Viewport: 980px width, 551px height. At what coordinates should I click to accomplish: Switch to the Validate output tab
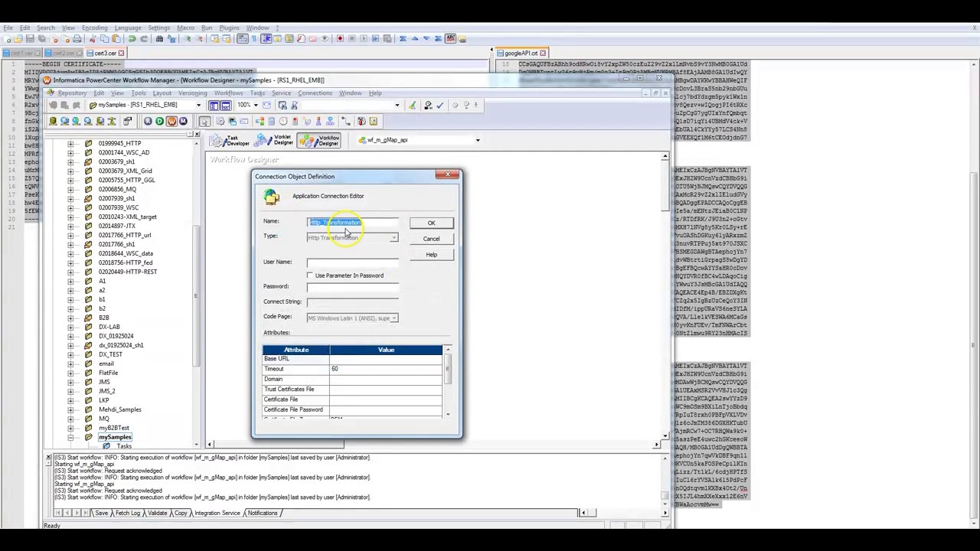pyautogui.click(x=157, y=513)
